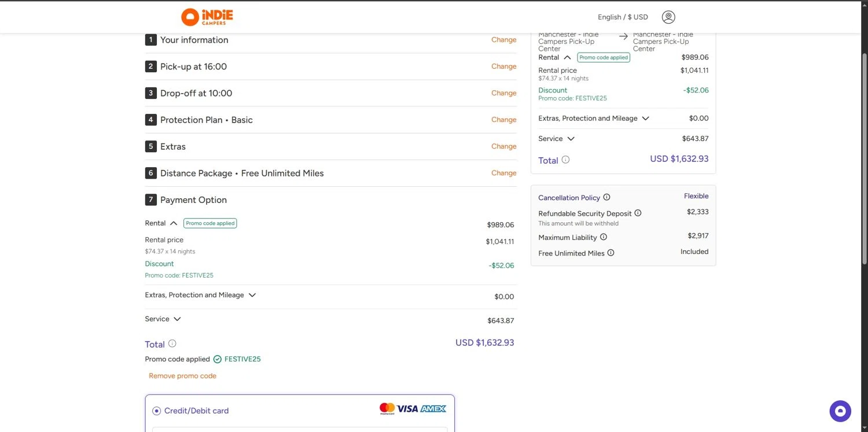Screen dimensions: 868x432
Task: Click $1,041.11 rental price in Payment Option
Action: (500, 242)
